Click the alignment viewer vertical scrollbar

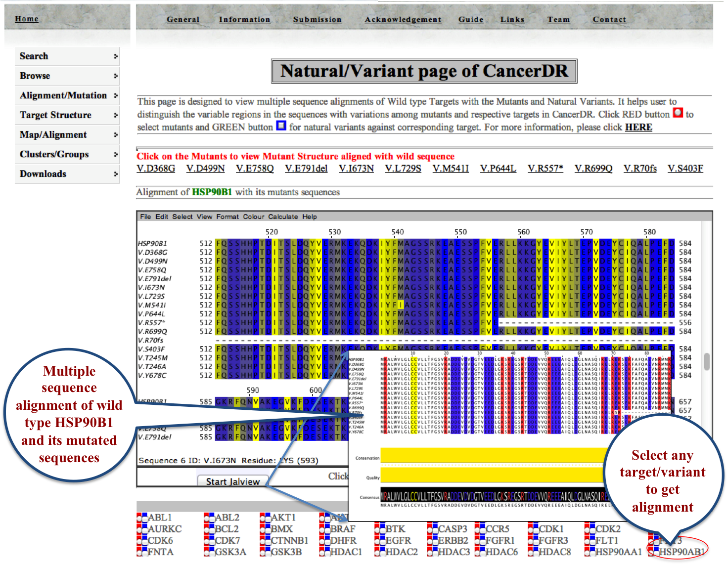(707, 361)
